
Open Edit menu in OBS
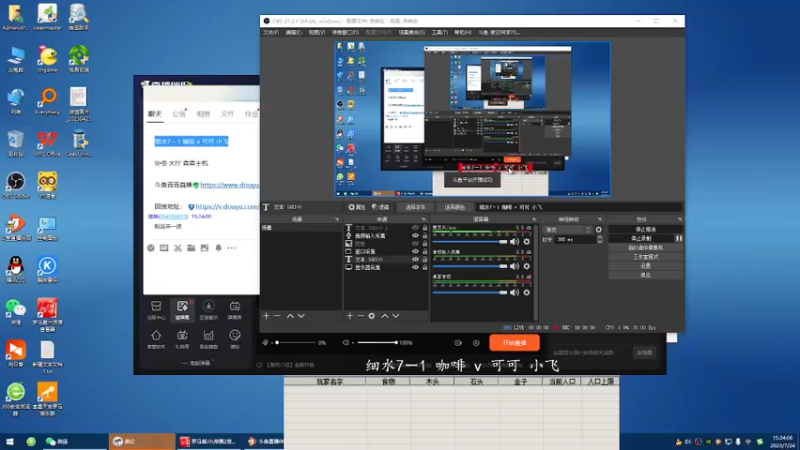[x=293, y=33]
